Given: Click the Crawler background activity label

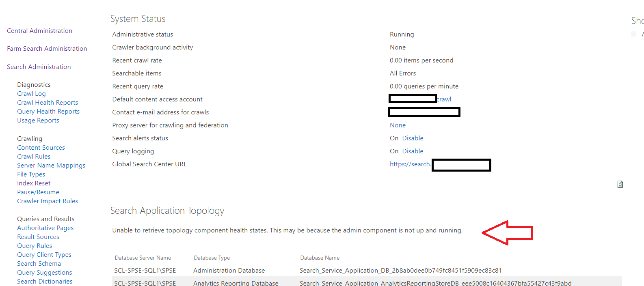Looking at the screenshot, I should click(x=153, y=47).
